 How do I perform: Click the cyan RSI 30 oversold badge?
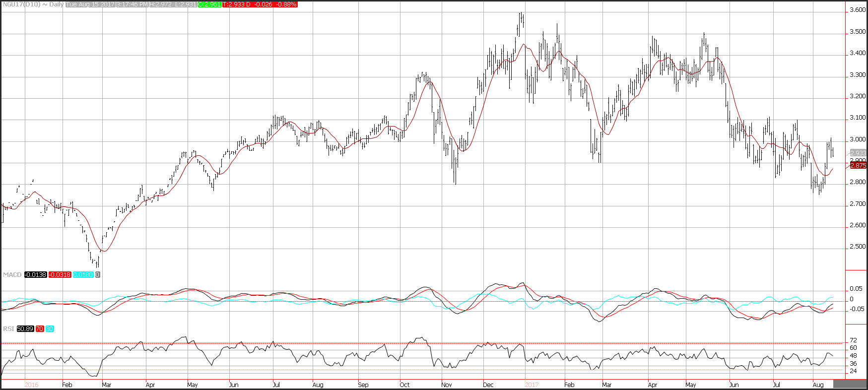point(50,328)
